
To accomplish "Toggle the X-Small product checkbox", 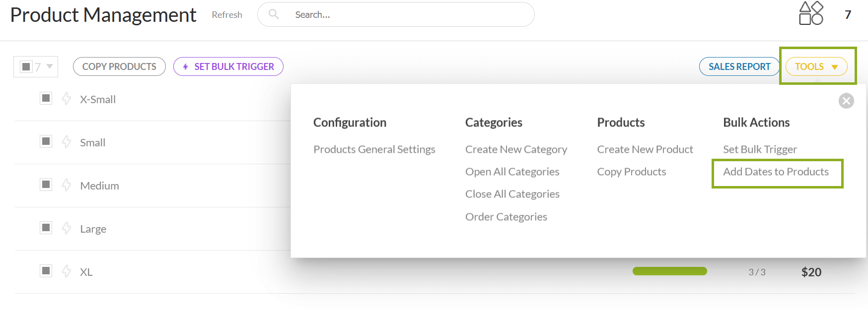I will 46,98.
